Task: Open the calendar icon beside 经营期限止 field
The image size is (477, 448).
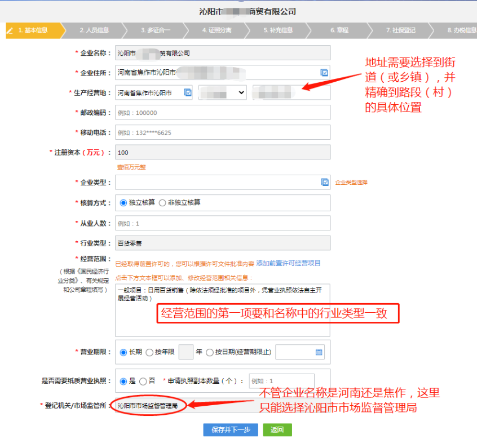Action: (x=319, y=352)
